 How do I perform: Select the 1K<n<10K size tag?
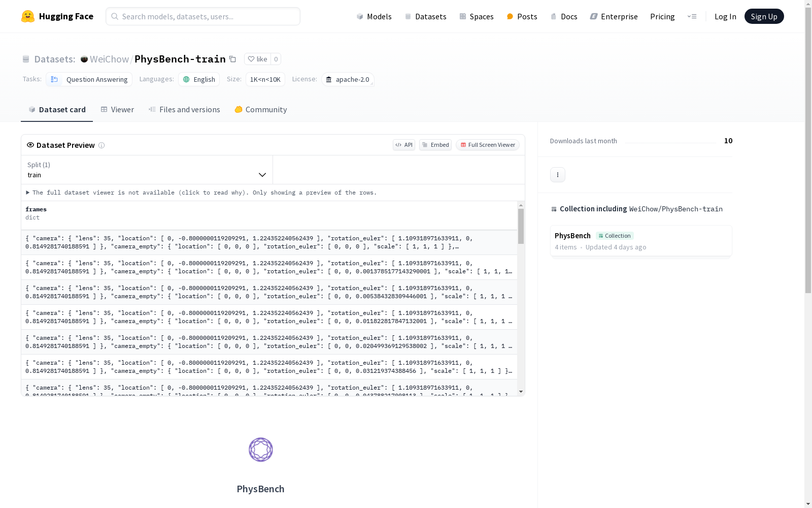tap(265, 79)
